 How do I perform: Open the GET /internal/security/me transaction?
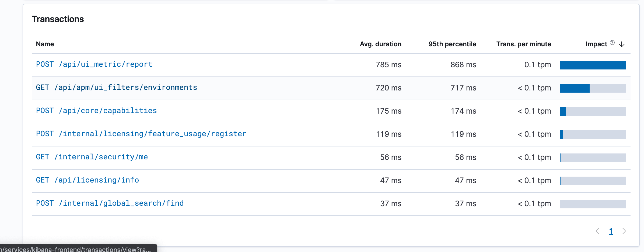click(x=92, y=157)
